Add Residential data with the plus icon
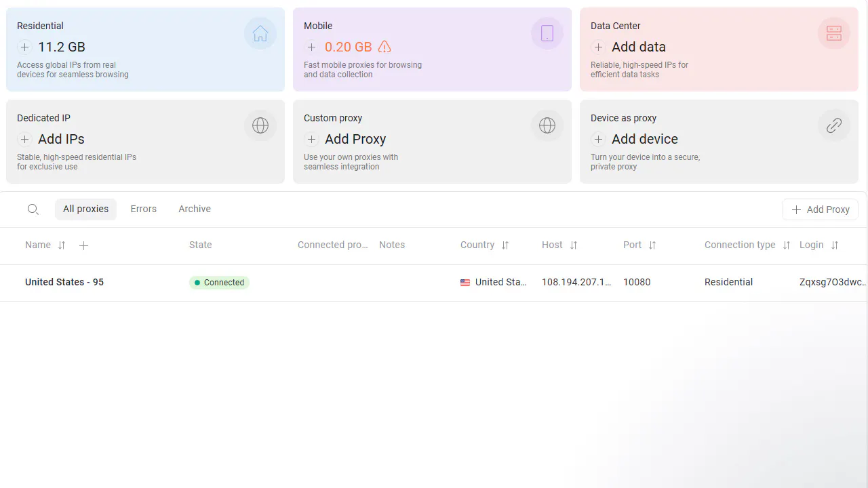868x488 pixels. click(x=24, y=47)
